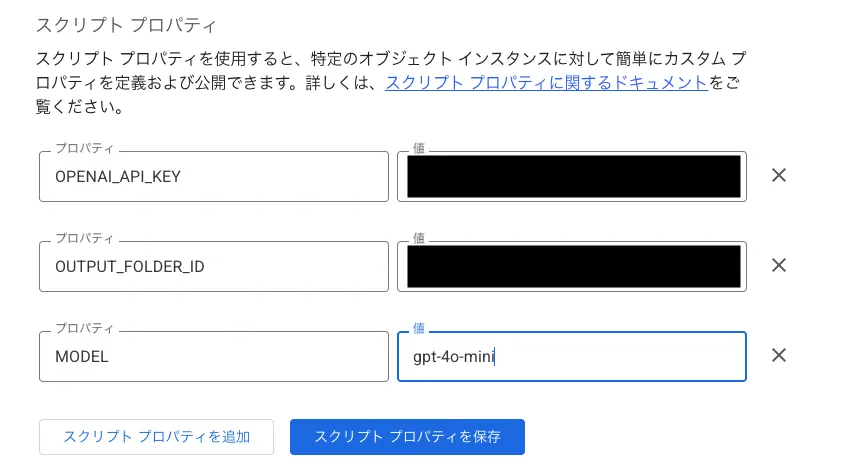841x471 pixels.
Task: Click the プロパティ label above MODEL
Action: [x=84, y=328]
